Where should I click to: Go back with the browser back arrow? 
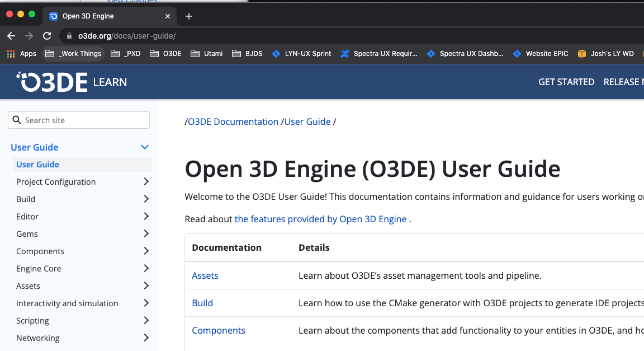11,36
